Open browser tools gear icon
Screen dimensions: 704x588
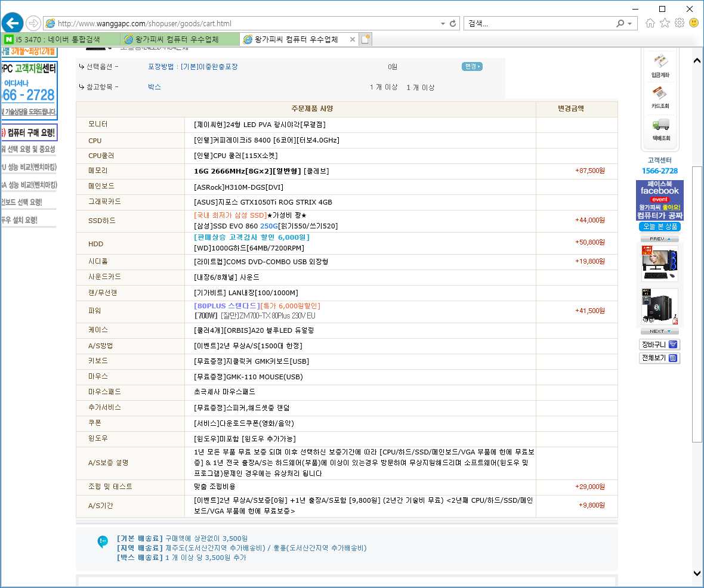point(680,23)
